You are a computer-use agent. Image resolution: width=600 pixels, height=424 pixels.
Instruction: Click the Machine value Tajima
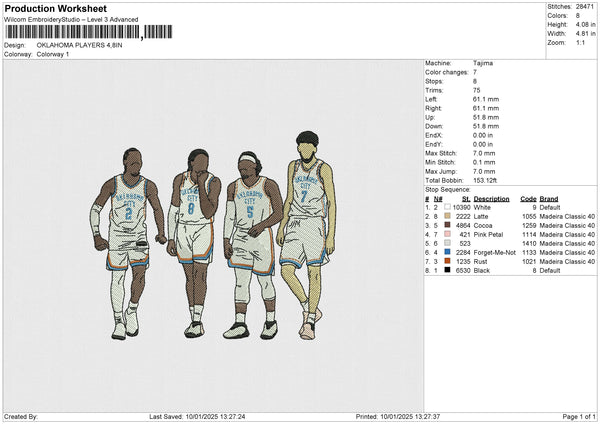coord(483,63)
